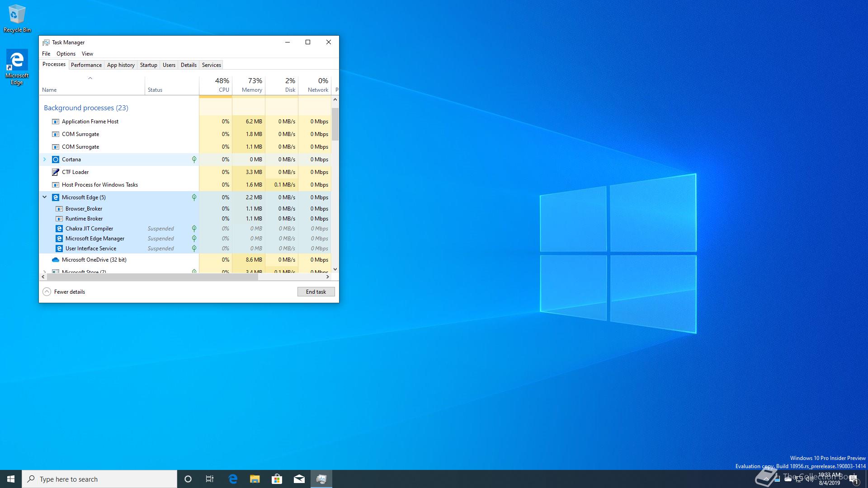Select the Recycle Bin desktop icon
Screen dimensions: 868x488
pos(17,19)
